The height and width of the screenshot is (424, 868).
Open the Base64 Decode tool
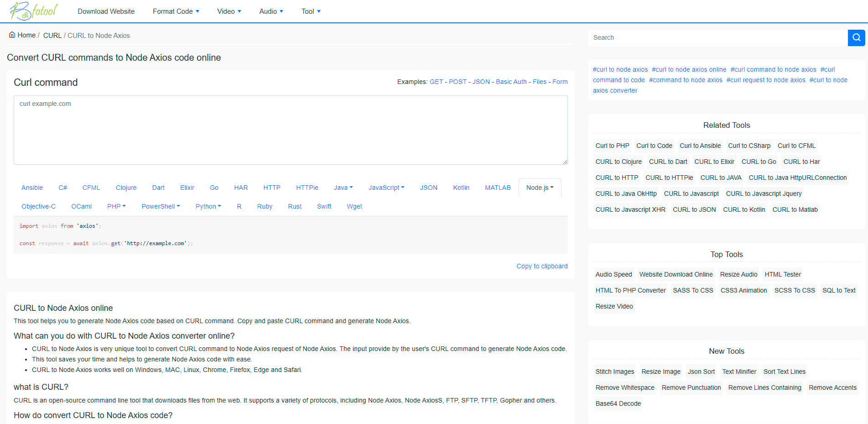pos(618,403)
